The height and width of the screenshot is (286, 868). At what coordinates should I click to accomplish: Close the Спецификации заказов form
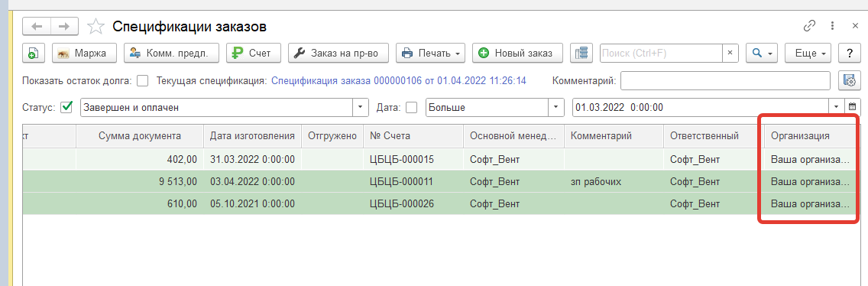click(855, 26)
